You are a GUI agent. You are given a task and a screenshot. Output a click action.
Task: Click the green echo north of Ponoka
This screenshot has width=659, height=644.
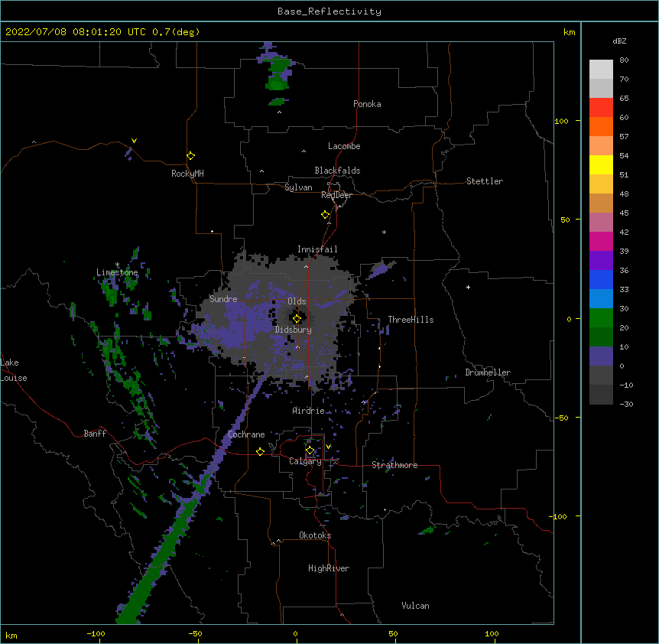click(278, 73)
